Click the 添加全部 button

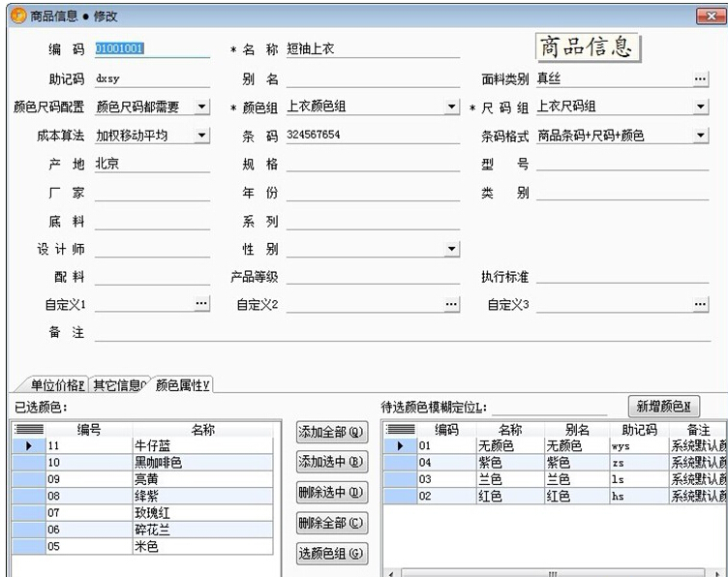click(331, 432)
